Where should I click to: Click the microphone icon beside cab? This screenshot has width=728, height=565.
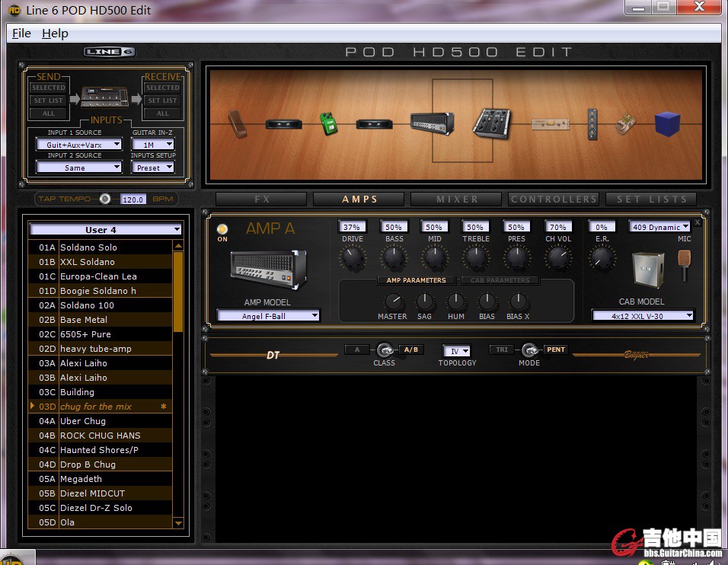pyautogui.click(x=684, y=264)
